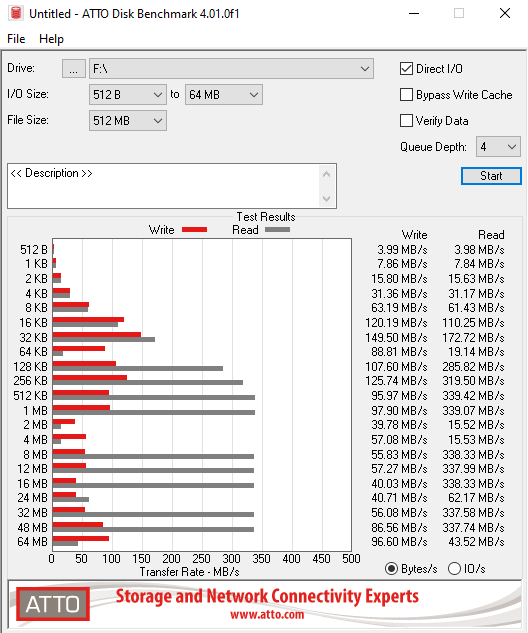This screenshot has width=528, height=633.
Task: Browse for drive with the ... button
Action: (x=73, y=69)
